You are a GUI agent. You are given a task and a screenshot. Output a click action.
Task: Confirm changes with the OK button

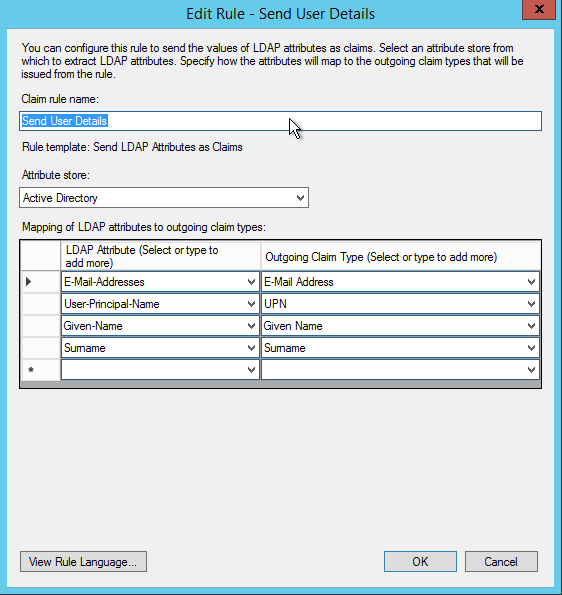(x=420, y=562)
